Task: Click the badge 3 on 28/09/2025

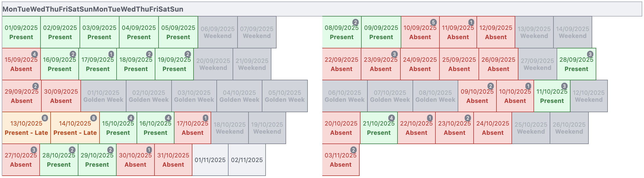Action: (x=590, y=54)
